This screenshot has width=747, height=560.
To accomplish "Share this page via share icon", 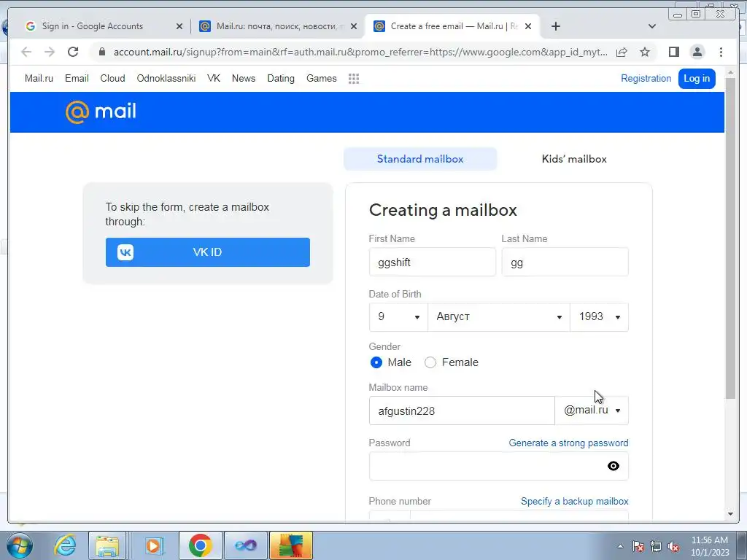I will pyautogui.click(x=622, y=52).
